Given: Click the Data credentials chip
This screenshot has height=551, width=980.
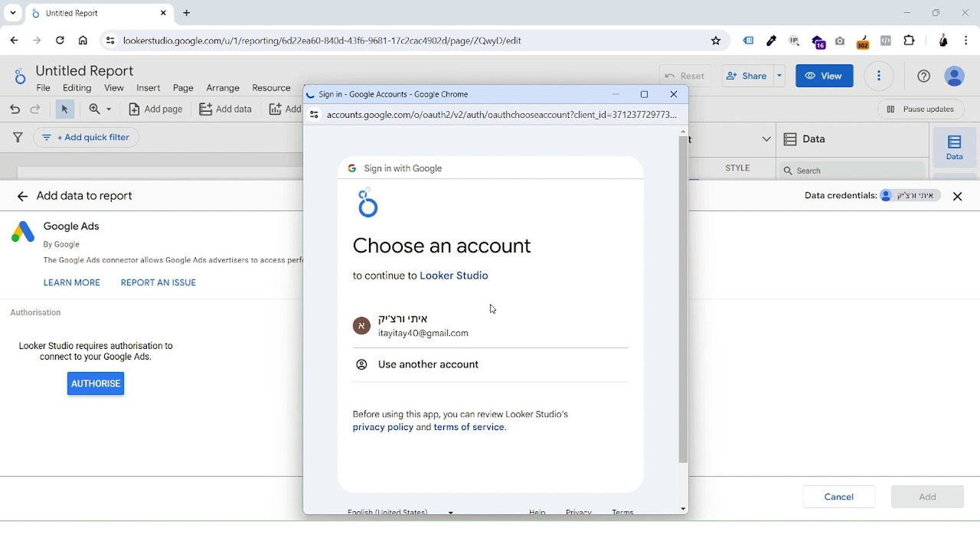Looking at the screenshot, I should tap(910, 196).
